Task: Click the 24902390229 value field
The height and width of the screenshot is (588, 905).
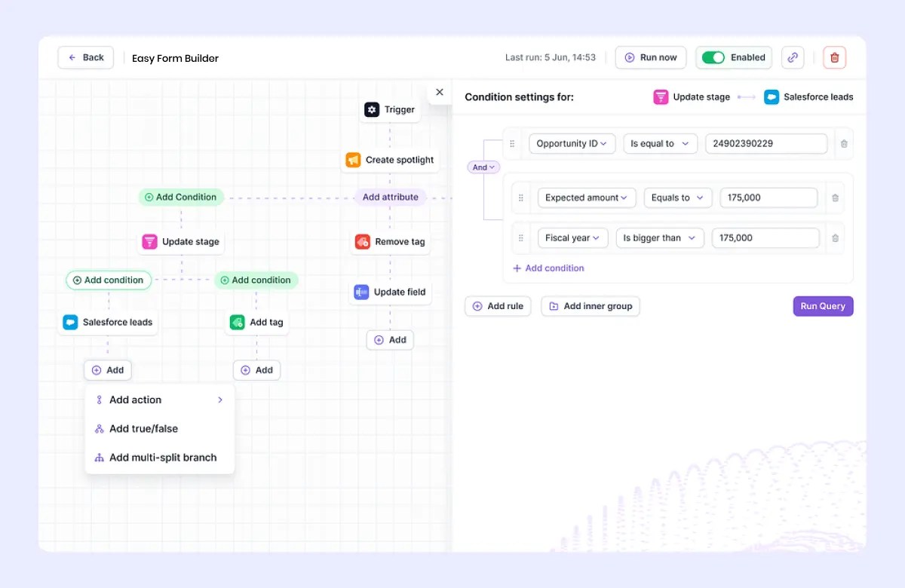Action: tap(766, 143)
